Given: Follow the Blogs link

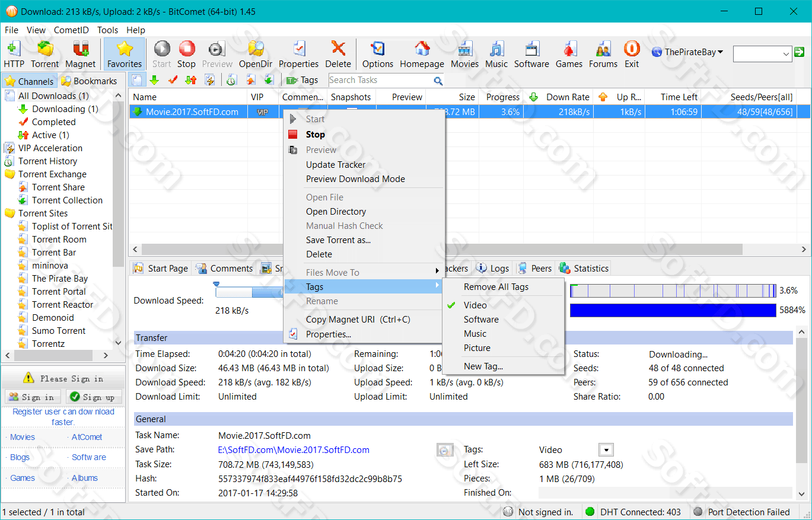Looking at the screenshot, I should click(x=20, y=457).
